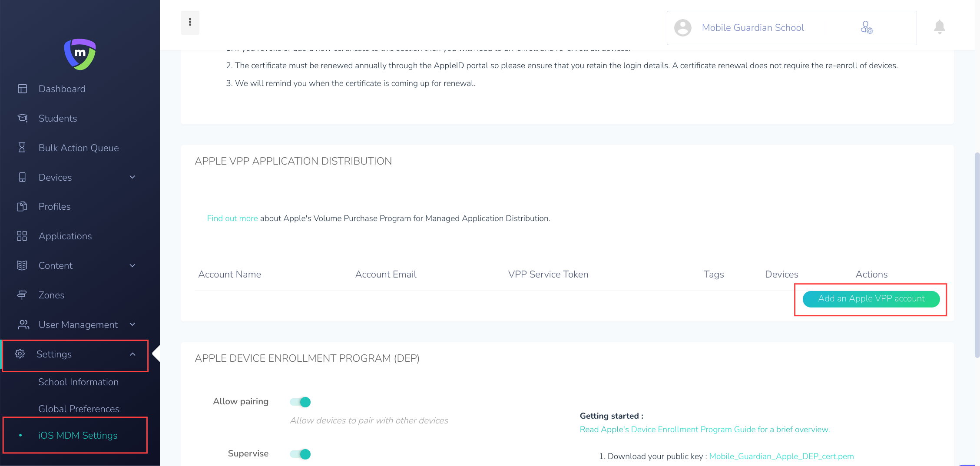This screenshot has height=466, width=980.
Task: Click the Mobile Guardian School account name
Action: (753, 27)
